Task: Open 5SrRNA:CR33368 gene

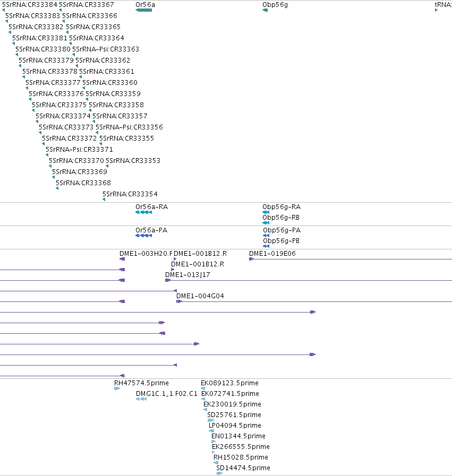Action: pyautogui.click(x=83, y=183)
